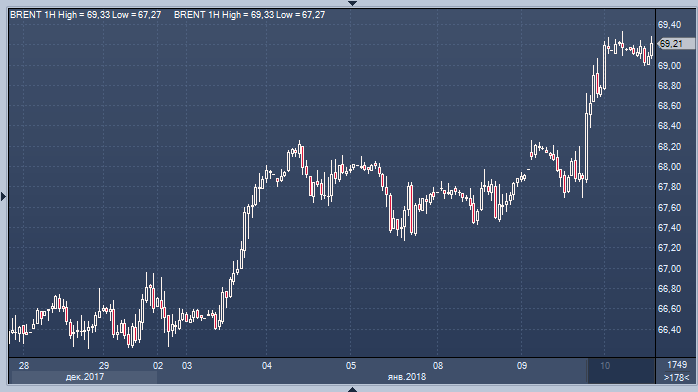Click the 69,40 price scale level
Screen dimensions: 698x392
click(x=670, y=24)
